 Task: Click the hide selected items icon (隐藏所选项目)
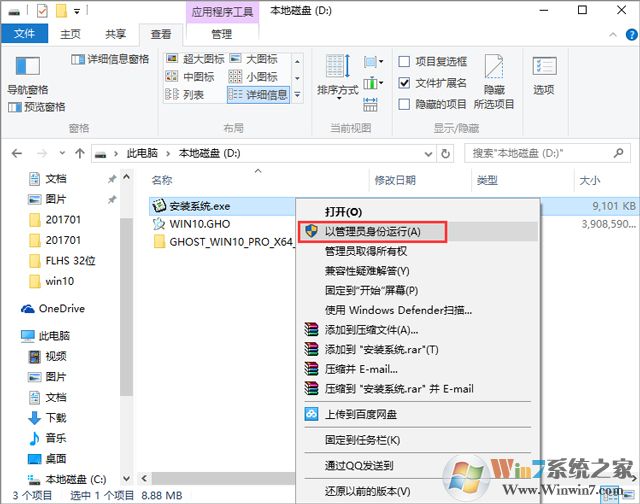[x=494, y=80]
